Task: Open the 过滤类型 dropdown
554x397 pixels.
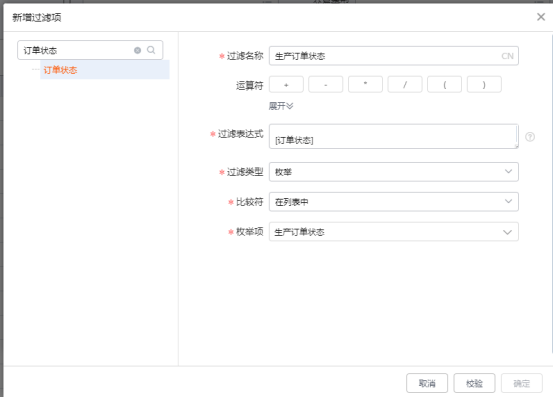Action: (394, 172)
